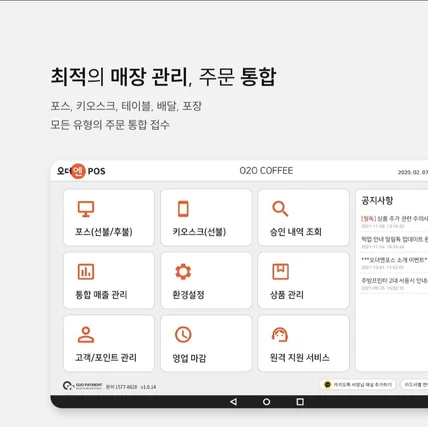Open the 원격 지원 서비스 headset icon

(x=280, y=335)
